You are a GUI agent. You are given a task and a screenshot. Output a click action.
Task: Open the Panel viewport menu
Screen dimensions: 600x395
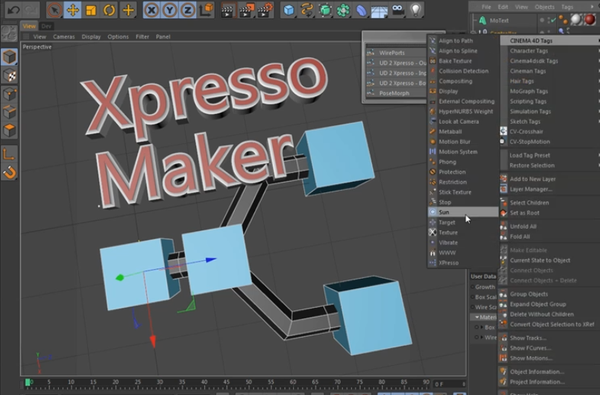pos(163,37)
